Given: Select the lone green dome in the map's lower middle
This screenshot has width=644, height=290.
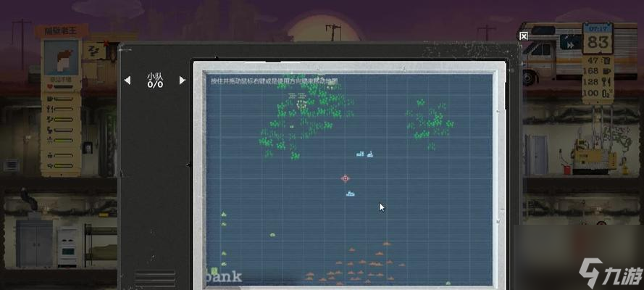Looking at the screenshot, I should 272,235.
